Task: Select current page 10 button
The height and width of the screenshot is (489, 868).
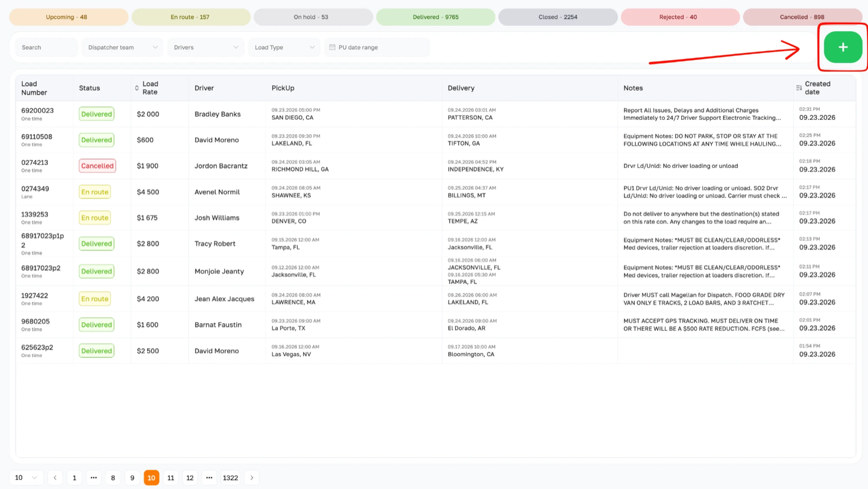Action: pyautogui.click(x=151, y=478)
